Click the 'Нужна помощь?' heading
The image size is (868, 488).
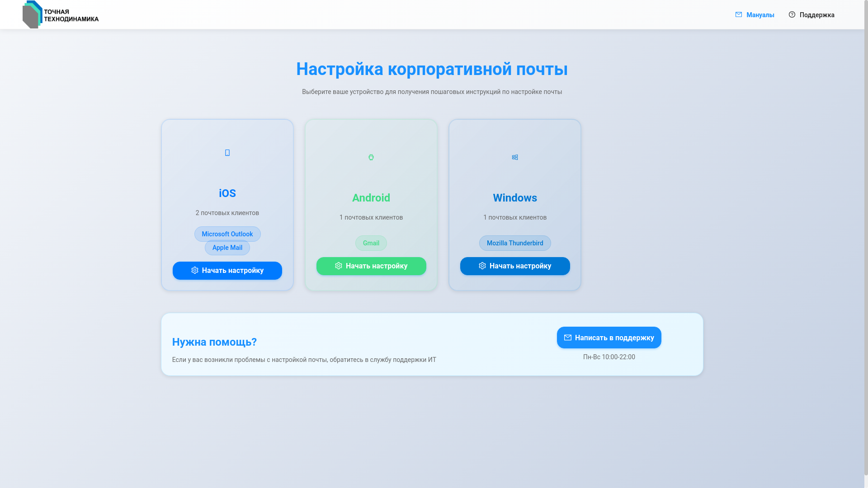pyautogui.click(x=214, y=342)
